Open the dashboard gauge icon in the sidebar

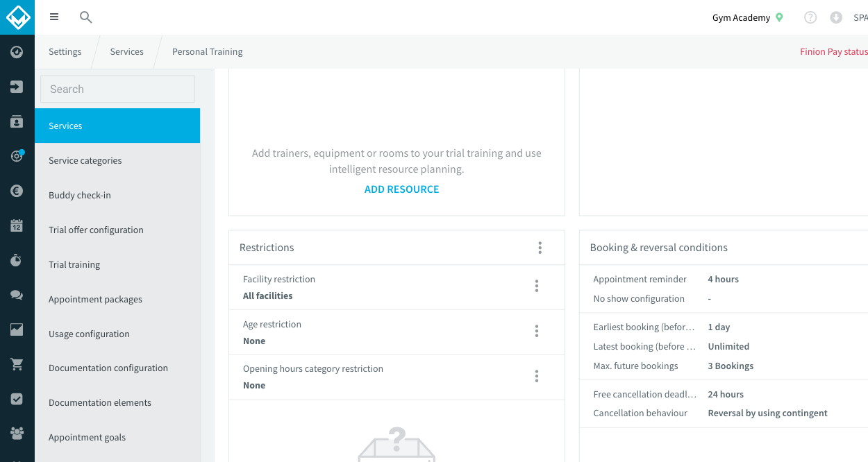[x=17, y=52]
